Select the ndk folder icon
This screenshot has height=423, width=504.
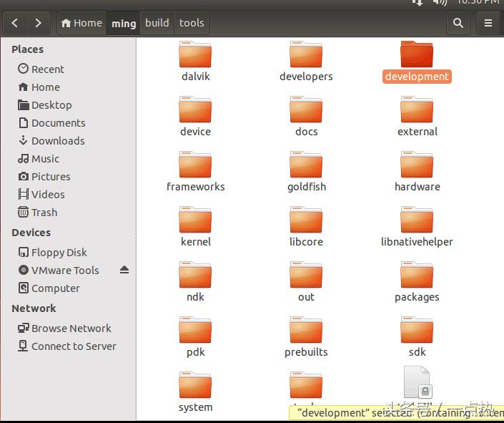(195, 275)
